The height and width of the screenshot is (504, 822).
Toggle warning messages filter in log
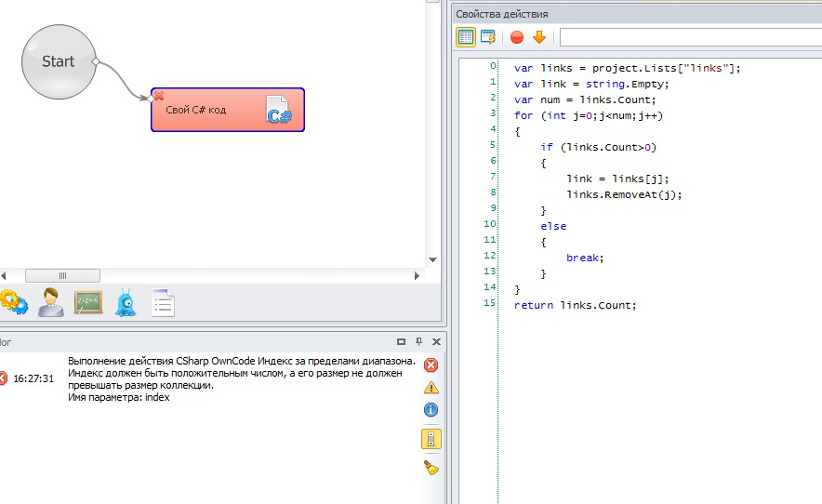(x=431, y=388)
